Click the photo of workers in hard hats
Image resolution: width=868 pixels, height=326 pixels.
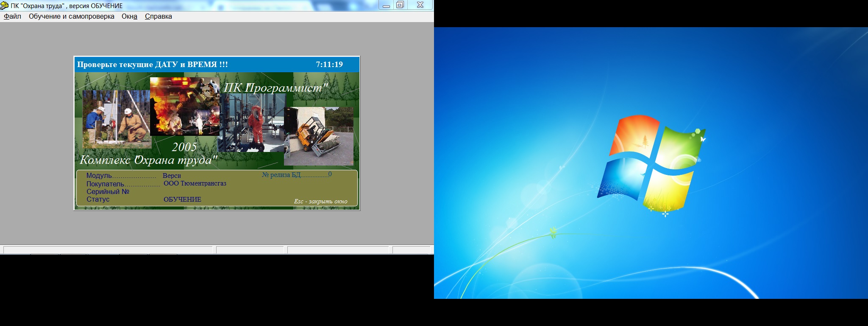[x=116, y=119]
